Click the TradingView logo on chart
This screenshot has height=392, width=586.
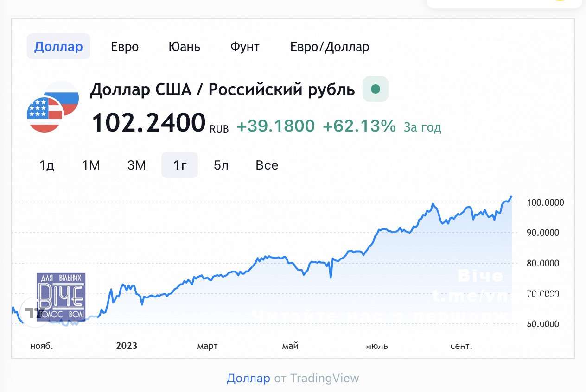point(34,312)
